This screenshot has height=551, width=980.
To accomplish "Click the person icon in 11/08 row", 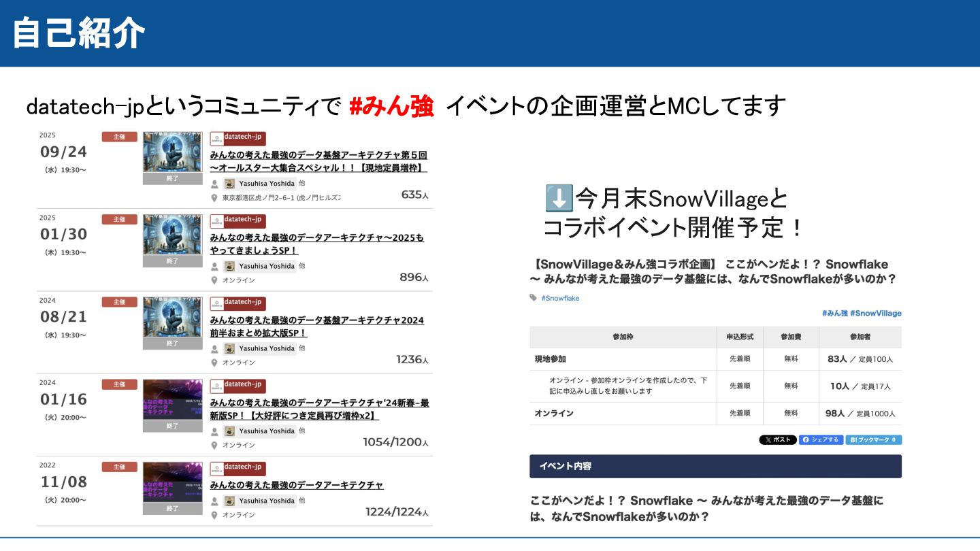I will click(x=214, y=501).
